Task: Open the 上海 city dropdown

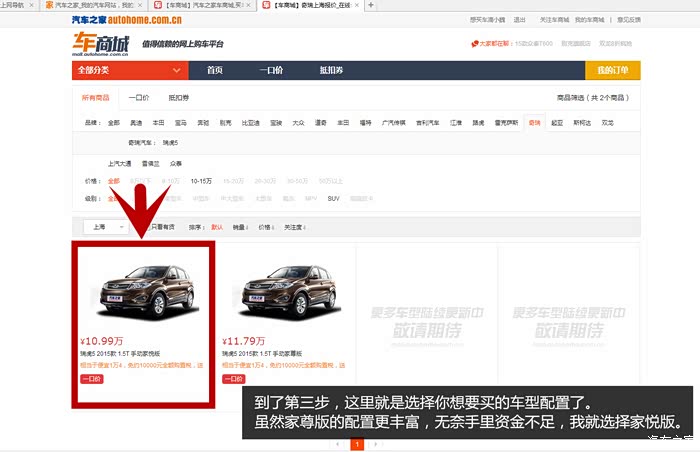Action: pos(106,227)
